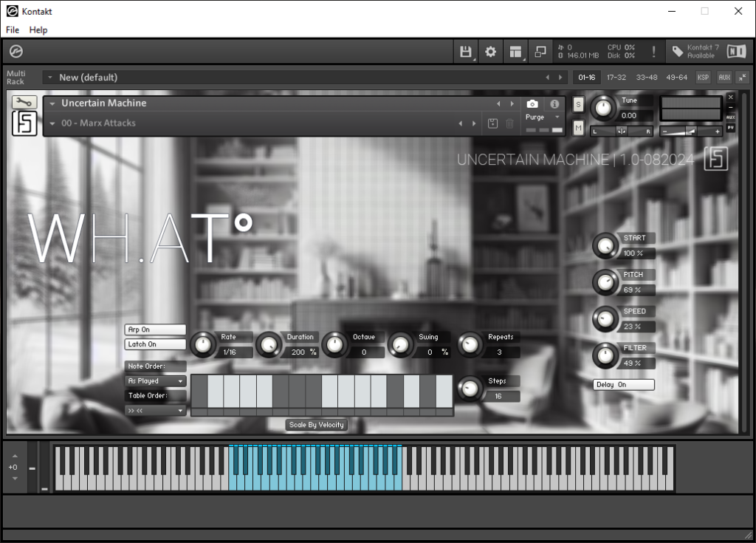The width and height of the screenshot is (756, 543).
Task: Expand the Uncertain Machine instrument dropdown
Action: (x=52, y=103)
